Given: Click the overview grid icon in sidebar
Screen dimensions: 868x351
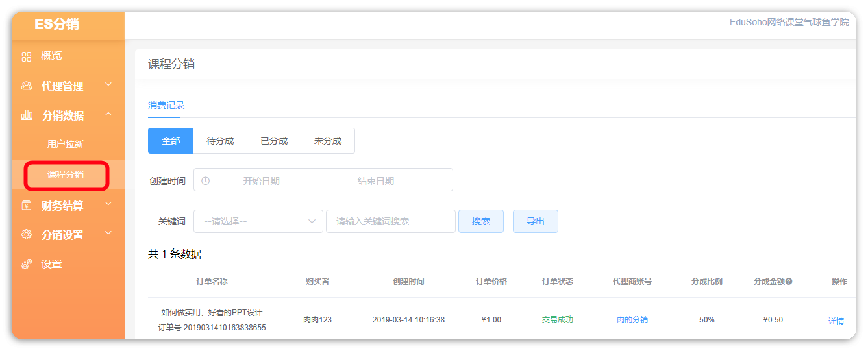Looking at the screenshot, I should click(27, 56).
